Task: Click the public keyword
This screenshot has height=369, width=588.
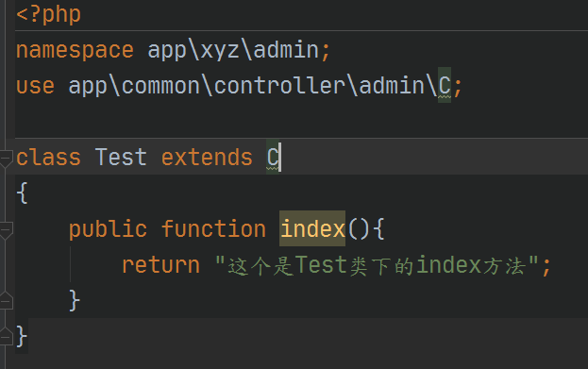Action: pyautogui.click(x=108, y=229)
